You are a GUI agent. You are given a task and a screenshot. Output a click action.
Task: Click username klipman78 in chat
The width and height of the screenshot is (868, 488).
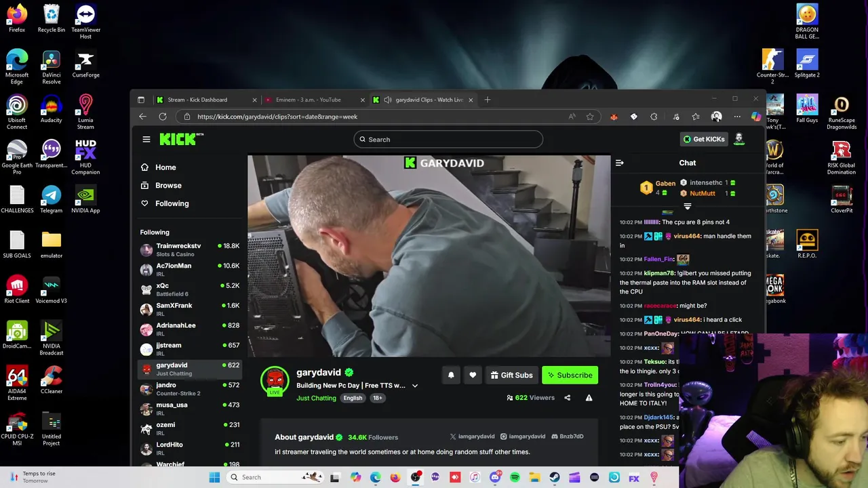coord(659,273)
